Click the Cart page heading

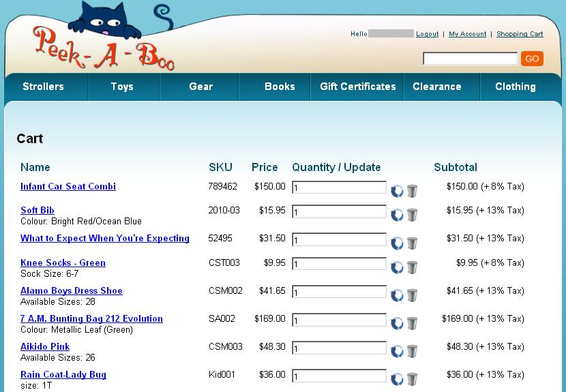tap(30, 138)
